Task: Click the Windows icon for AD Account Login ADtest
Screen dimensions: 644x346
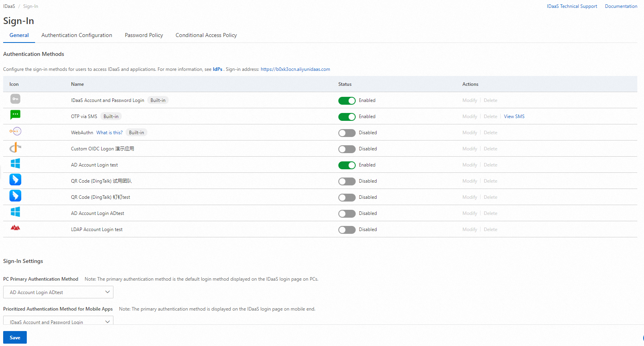Action: point(15,212)
